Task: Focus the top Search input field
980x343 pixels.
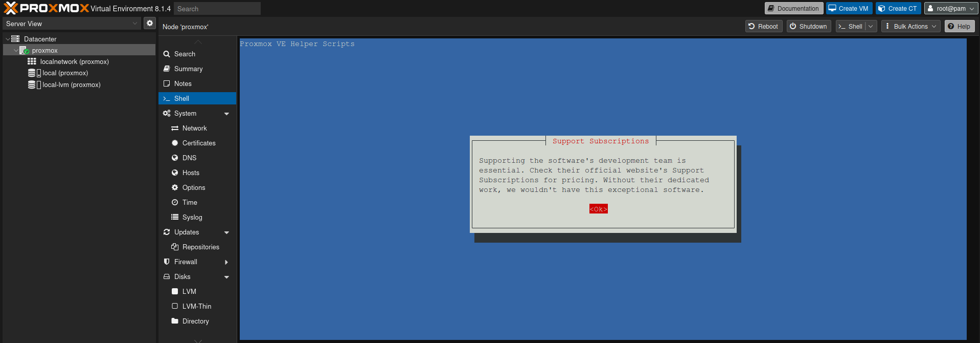Action: pos(217,9)
